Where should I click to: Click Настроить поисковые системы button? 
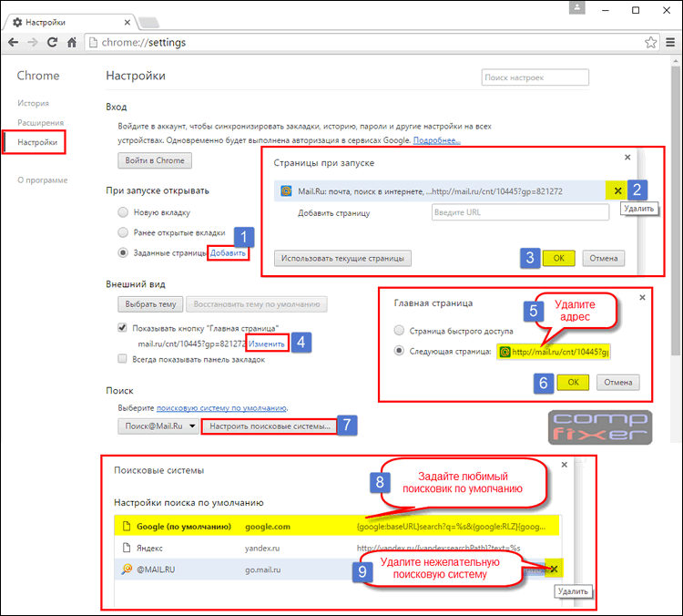tap(270, 426)
